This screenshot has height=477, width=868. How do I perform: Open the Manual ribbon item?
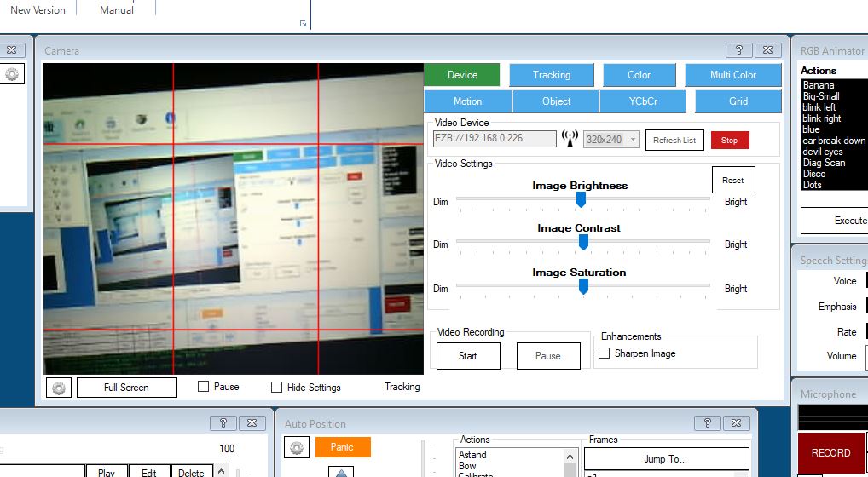click(117, 10)
